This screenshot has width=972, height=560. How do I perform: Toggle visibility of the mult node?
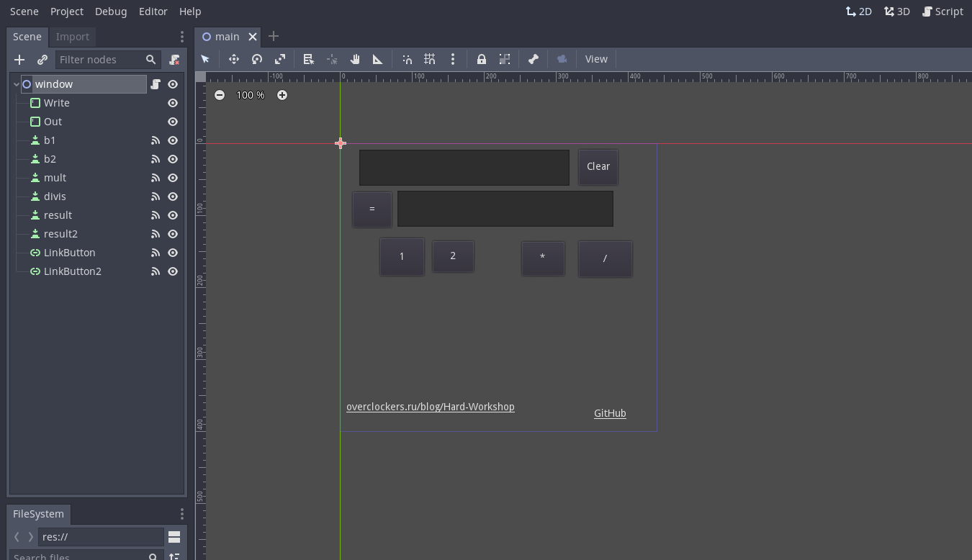[173, 178]
